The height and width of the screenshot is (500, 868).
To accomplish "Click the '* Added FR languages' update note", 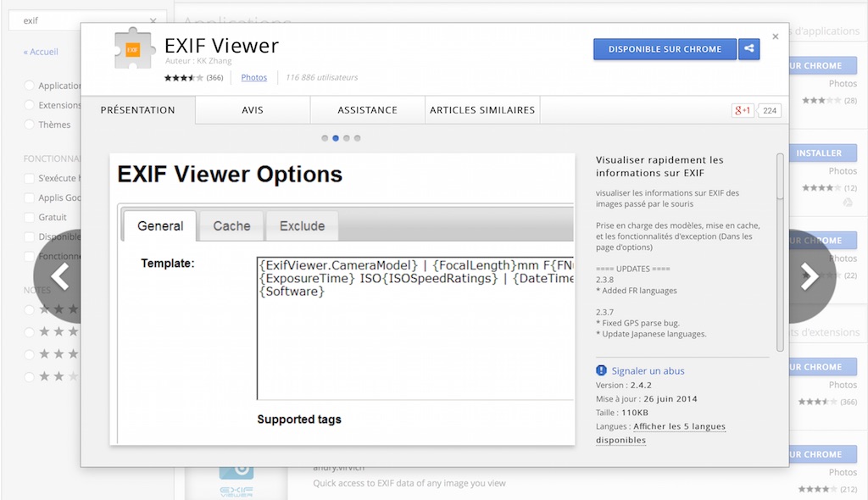I will 637,290.
